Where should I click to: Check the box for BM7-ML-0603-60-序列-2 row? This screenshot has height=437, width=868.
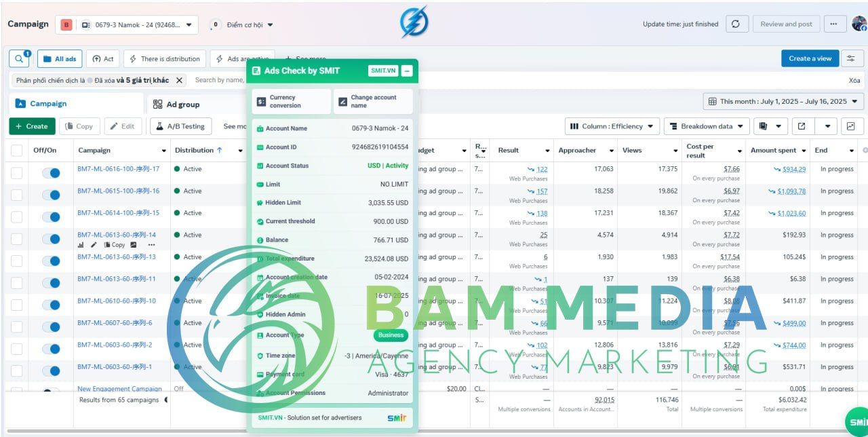point(16,349)
